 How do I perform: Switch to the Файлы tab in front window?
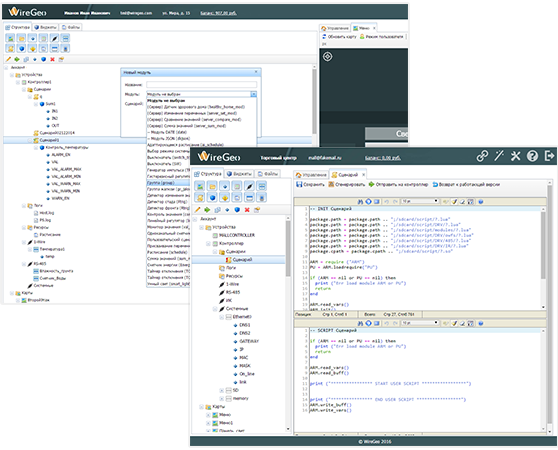268,174
